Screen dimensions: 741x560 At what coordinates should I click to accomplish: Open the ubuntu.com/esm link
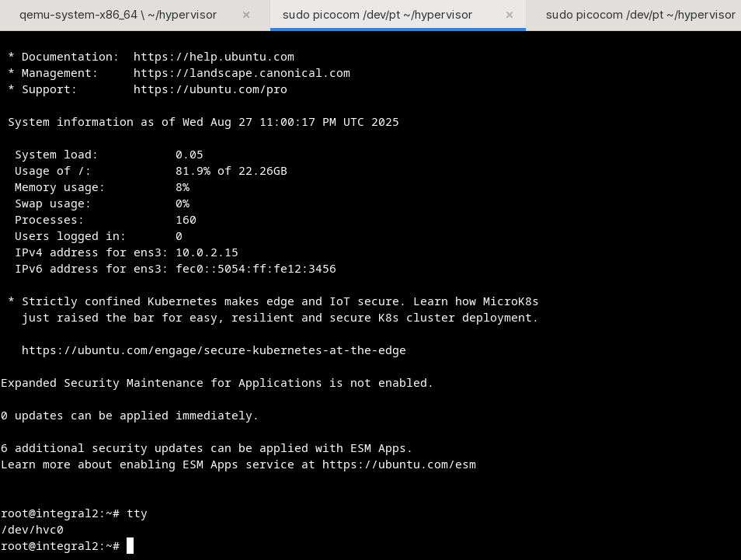tap(398, 464)
